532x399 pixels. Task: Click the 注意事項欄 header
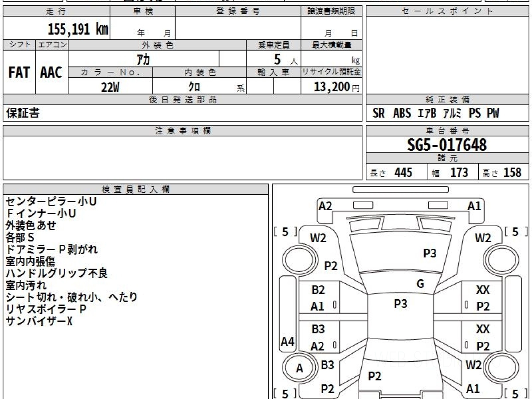[x=183, y=131]
